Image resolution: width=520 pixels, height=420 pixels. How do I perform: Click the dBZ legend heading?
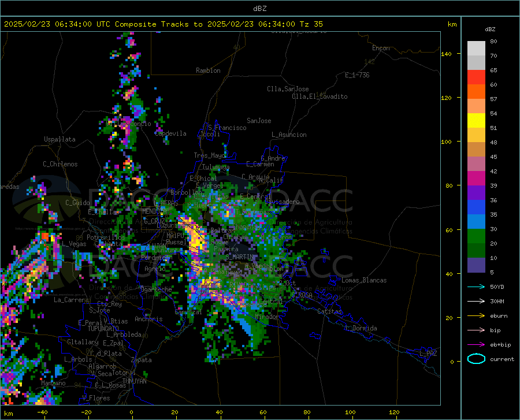pyautogui.click(x=490, y=29)
